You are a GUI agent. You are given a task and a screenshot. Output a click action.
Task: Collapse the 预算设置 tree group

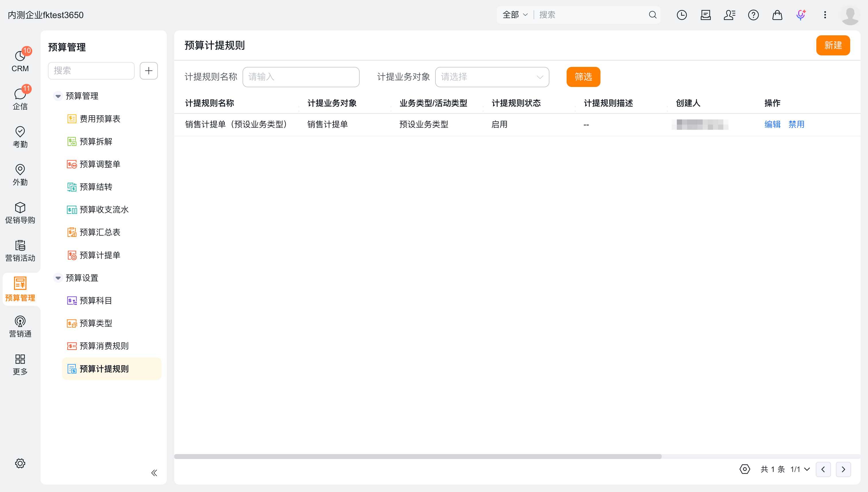tap(58, 278)
